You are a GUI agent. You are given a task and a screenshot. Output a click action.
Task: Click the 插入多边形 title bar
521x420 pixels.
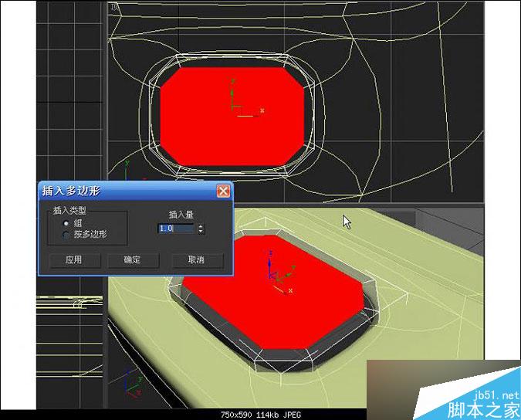click(x=136, y=191)
